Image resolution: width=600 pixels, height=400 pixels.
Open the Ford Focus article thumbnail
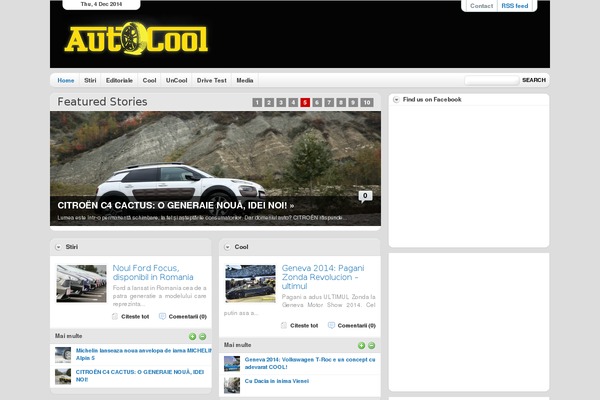click(x=82, y=284)
